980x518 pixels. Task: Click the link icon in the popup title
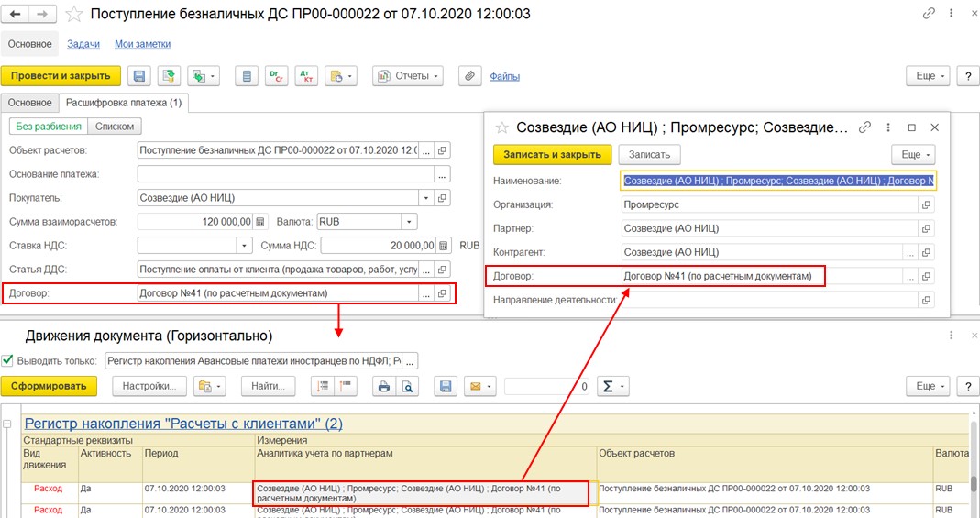864,128
